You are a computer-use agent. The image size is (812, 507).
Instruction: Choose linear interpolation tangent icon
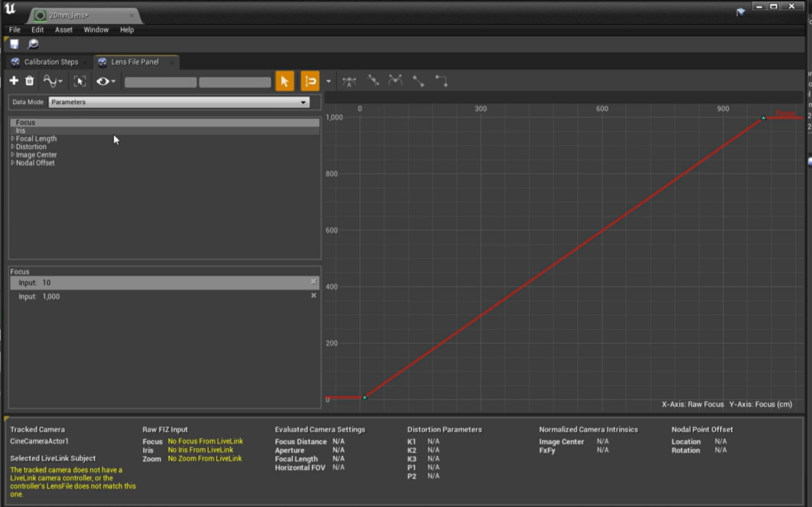(x=418, y=81)
